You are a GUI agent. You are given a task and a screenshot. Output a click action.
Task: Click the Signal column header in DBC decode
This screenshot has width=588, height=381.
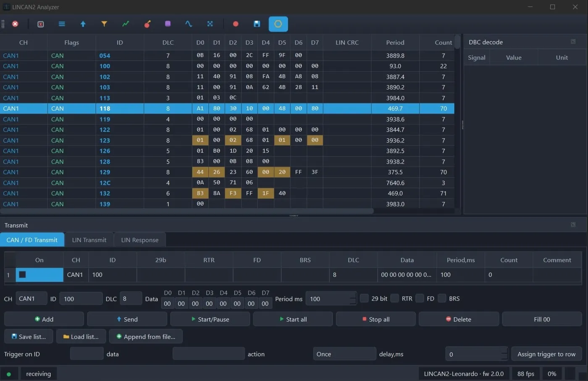click(477, 58)
